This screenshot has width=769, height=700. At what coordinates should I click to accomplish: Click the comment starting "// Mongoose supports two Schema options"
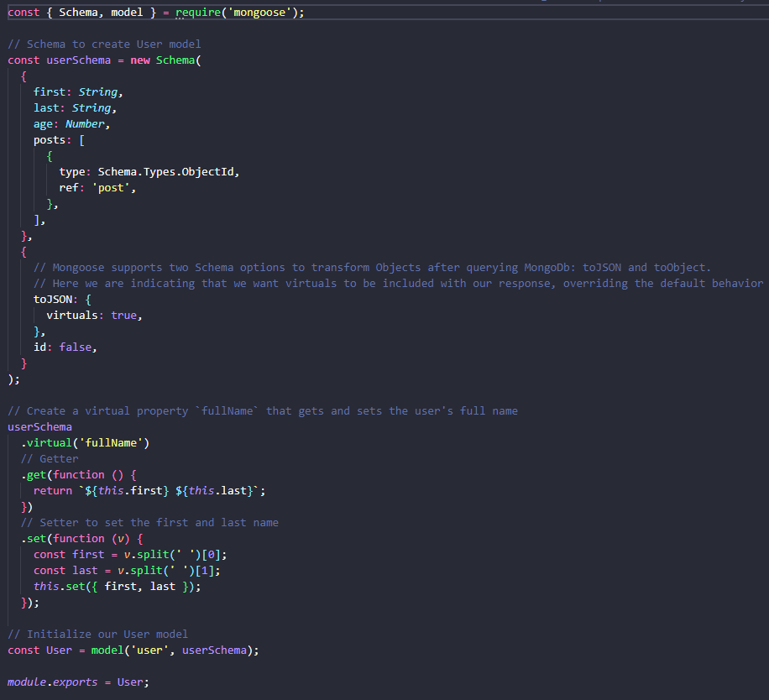click(x=372, y=268)
